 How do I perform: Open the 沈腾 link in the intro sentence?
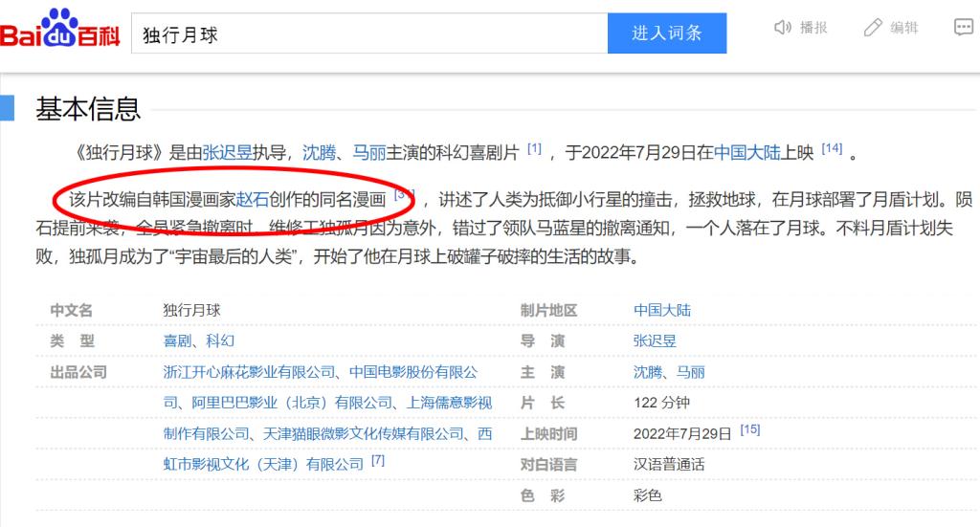coord(319,152)
